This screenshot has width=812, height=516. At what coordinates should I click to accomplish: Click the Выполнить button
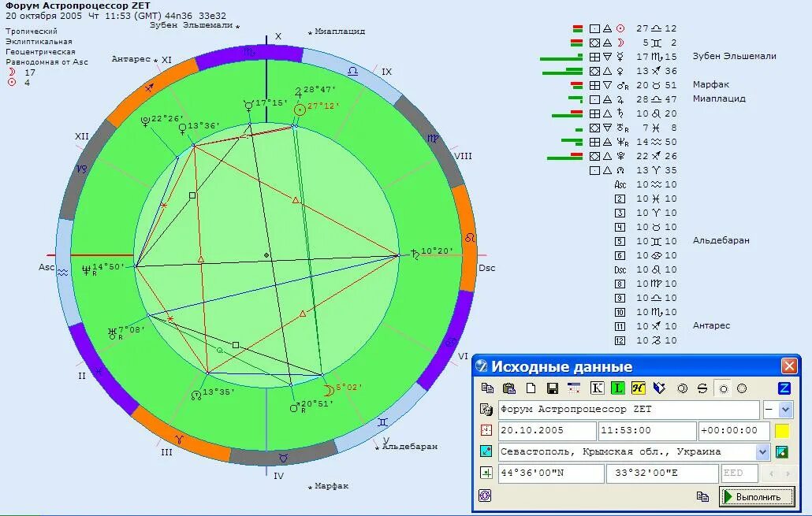point(757,497)
